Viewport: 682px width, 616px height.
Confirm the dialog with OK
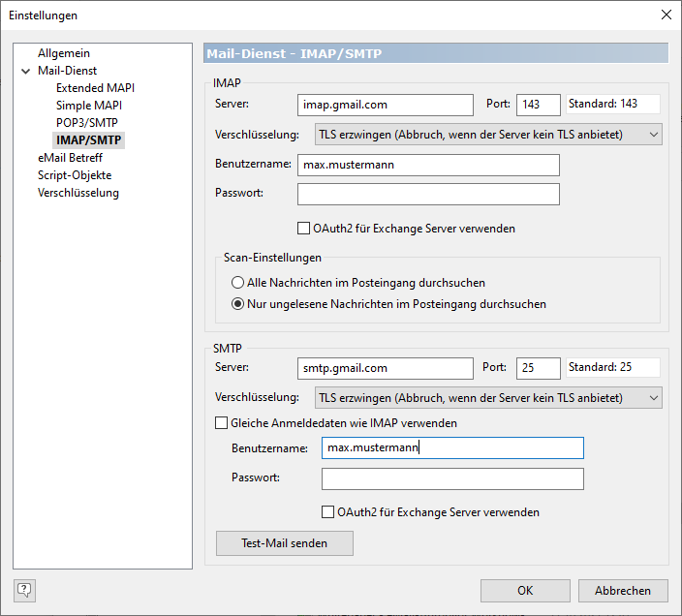tap(525, 590)
